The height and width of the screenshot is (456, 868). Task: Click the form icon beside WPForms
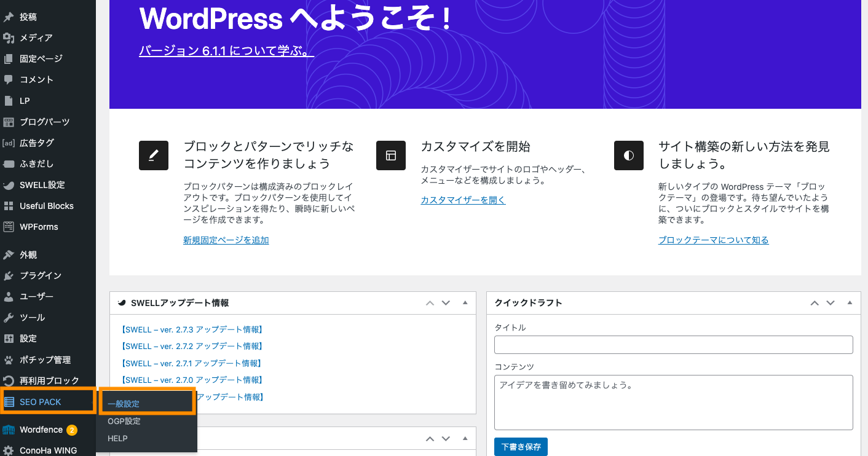[9, 227]
